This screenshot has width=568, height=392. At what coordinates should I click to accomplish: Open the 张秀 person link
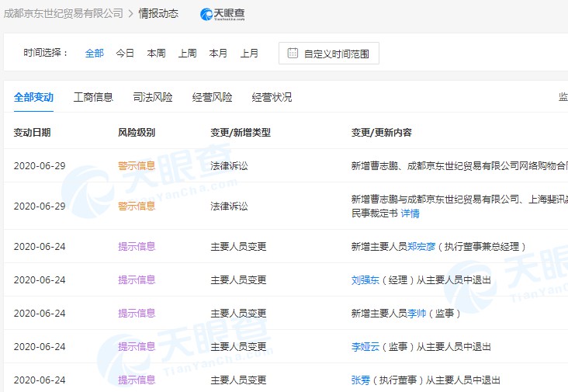coord(361,380)
